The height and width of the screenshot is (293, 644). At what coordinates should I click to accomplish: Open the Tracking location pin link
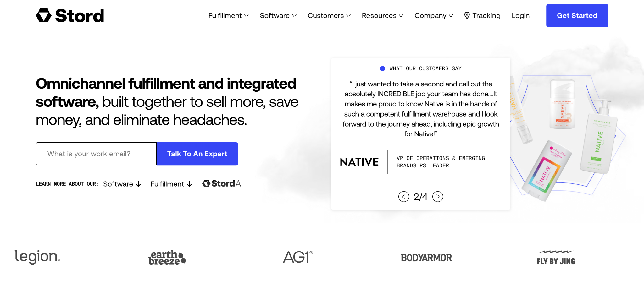click(x=482, y=15)
